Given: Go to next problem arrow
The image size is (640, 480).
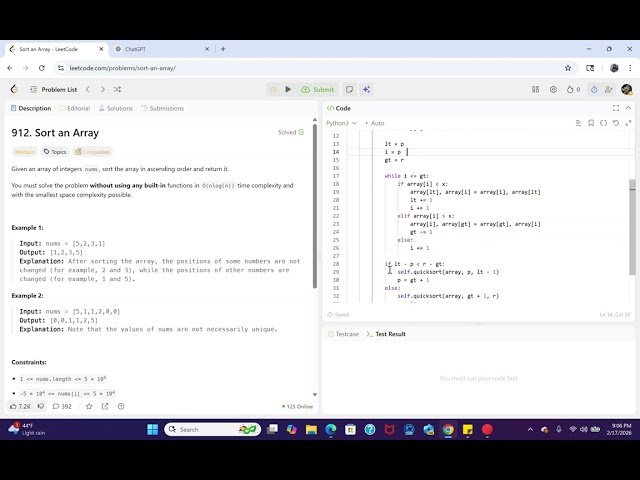Looking at the screenshot, I should (102, 89).
